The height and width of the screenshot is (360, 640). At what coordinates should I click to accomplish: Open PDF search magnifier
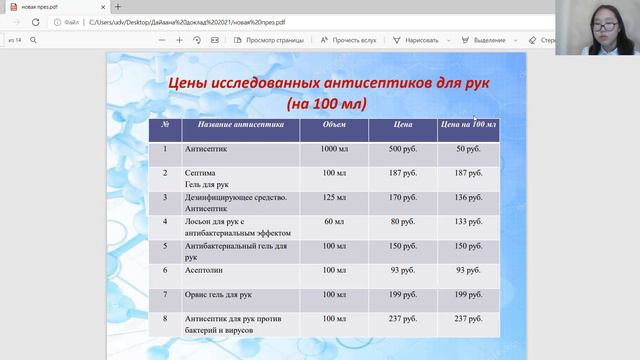coord(33,40)
